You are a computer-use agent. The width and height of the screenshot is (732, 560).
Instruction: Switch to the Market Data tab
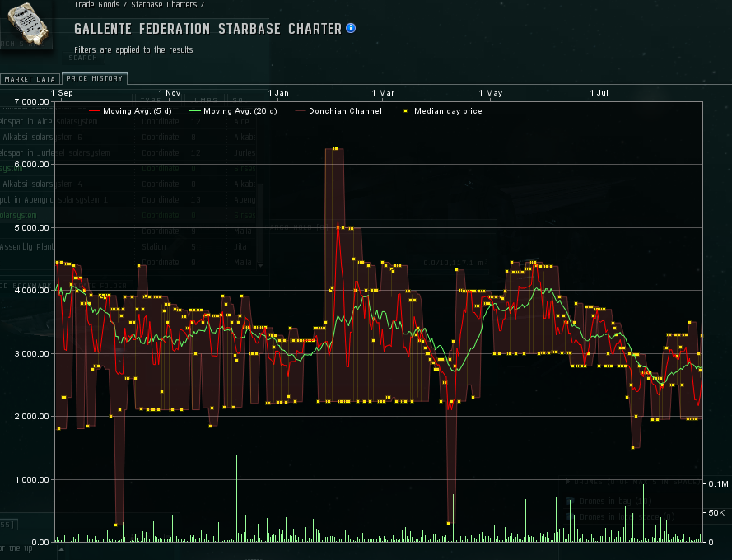point(30,79)
